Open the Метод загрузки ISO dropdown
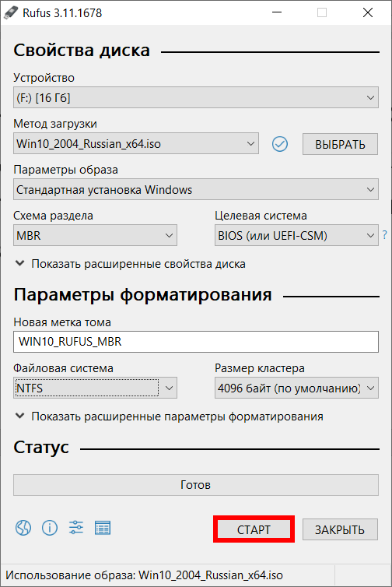The width and height of the screenshot is (392, 587). [x=136, y=143]
